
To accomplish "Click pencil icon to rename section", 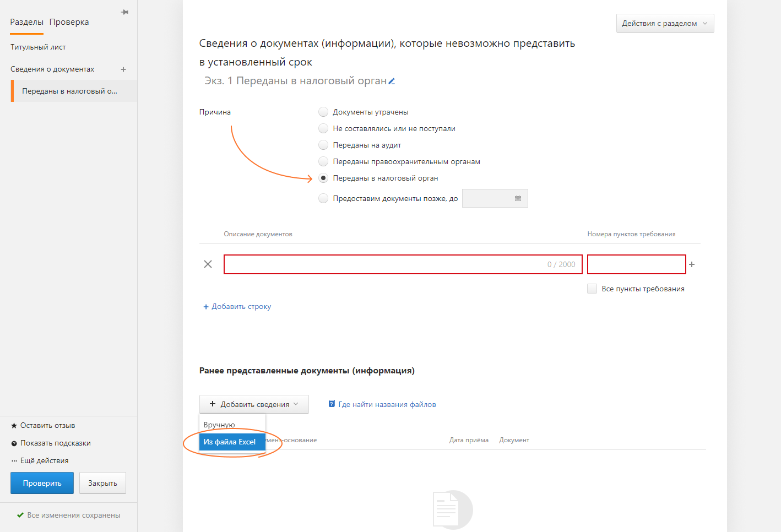I will (x=392, y=82).
